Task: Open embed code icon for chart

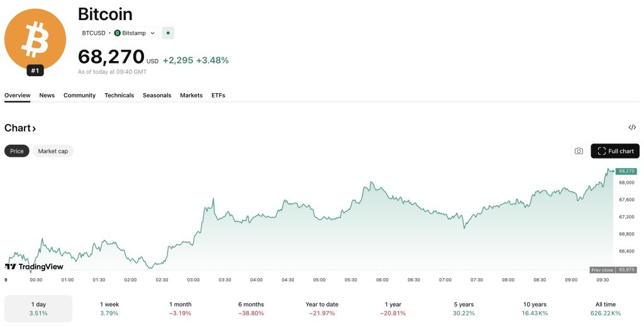Action: pyautogui.click(x=632, y=128)
